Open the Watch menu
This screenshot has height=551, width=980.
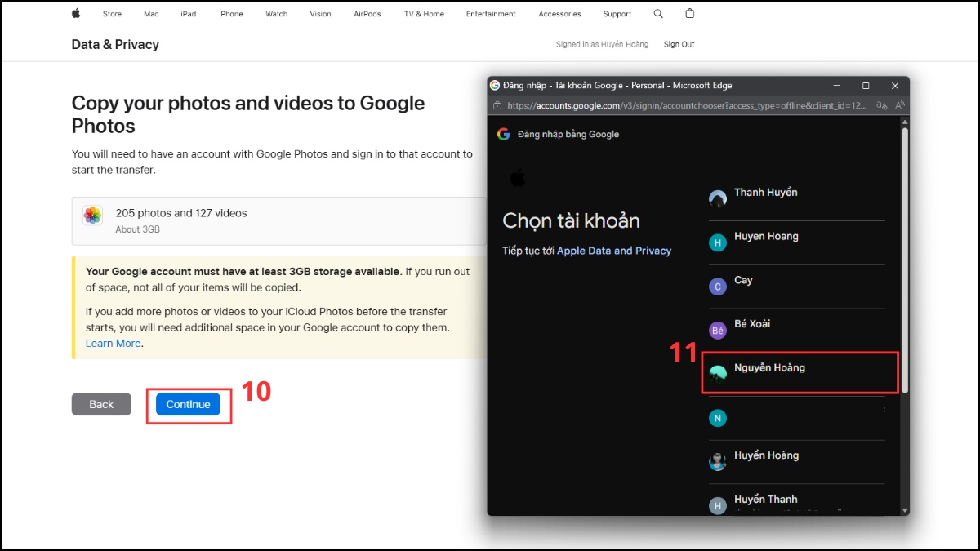(277, 14)
